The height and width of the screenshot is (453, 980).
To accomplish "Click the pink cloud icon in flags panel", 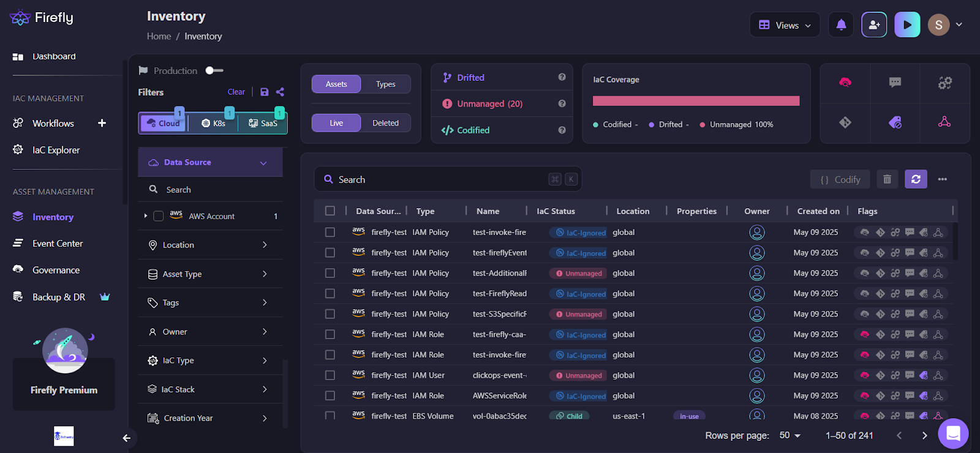I will tap(845, 83).
